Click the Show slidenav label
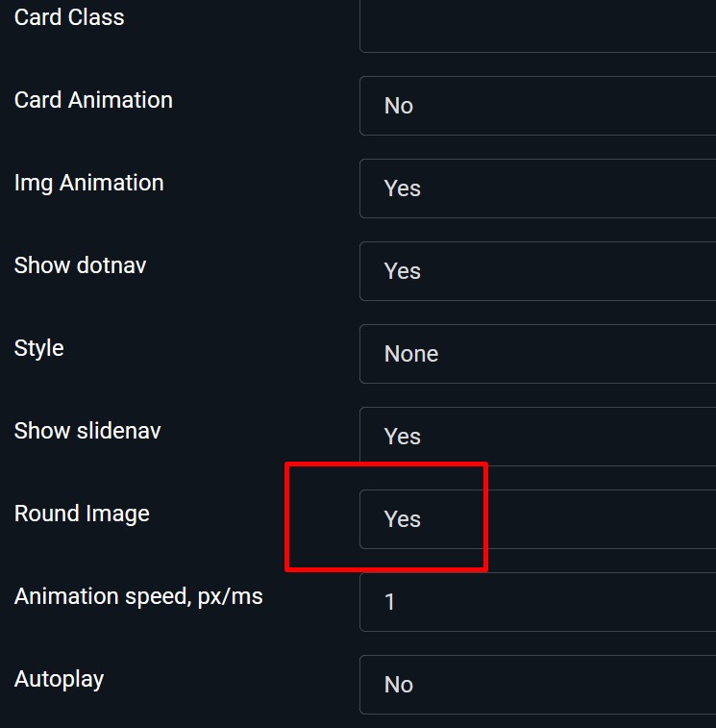Viewport: 716px width, 728px height. tap(87, 431)
